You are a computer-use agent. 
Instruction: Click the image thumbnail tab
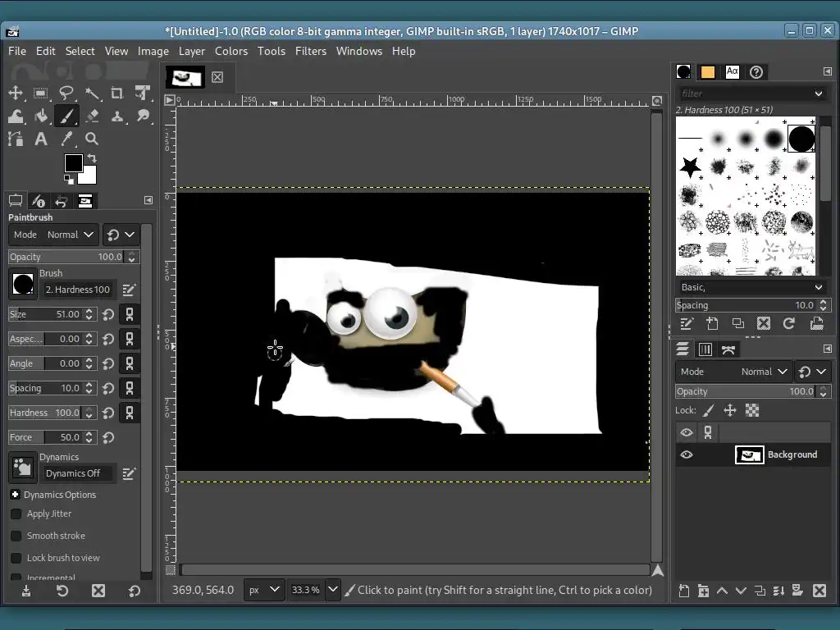pos(185,78)
